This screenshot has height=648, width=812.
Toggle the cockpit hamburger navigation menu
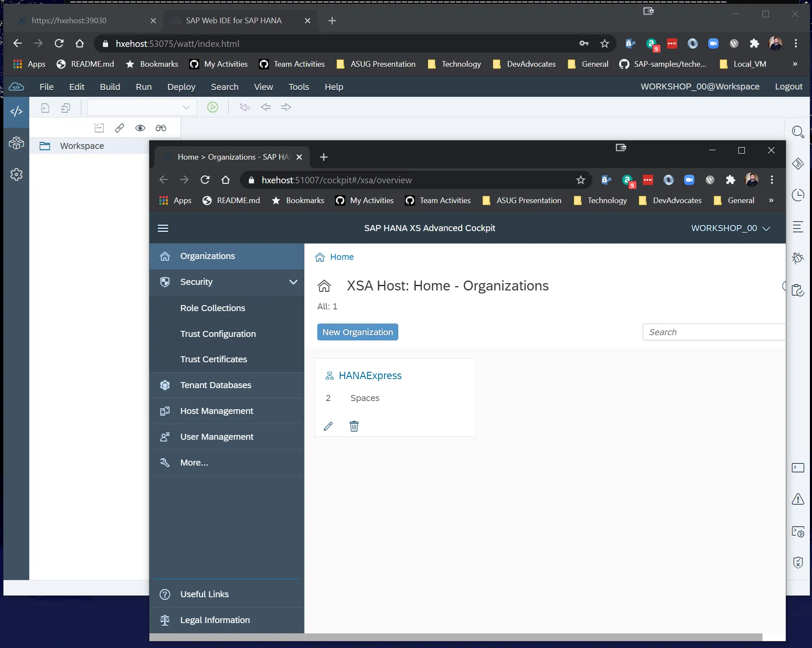(x=163, y=228)
